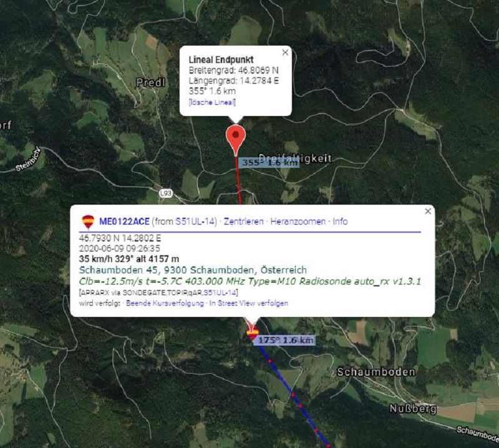
Task: Open the S51UL-14 link in the APRS path line
Action: pos(220,293)
